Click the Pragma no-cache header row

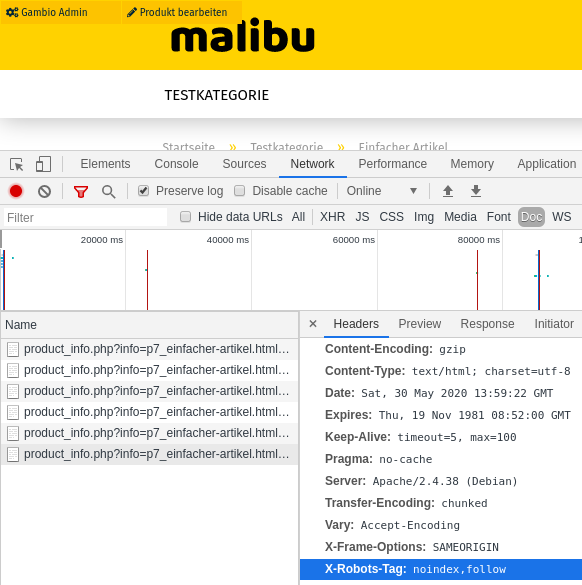379,459
